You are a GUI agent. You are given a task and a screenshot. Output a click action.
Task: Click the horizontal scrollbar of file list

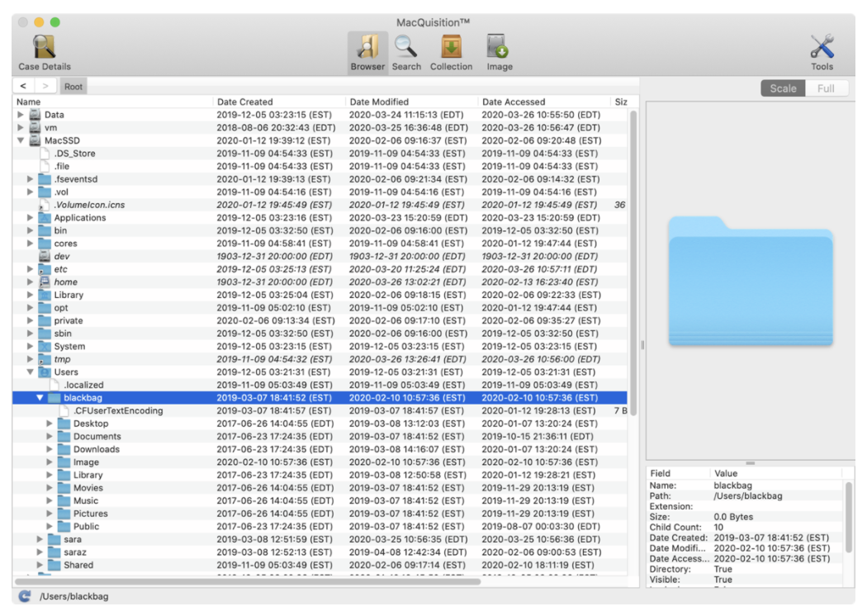click(248, 581)
